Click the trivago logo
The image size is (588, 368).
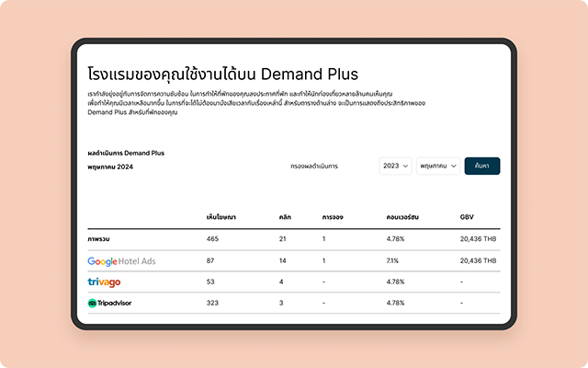coord(104,282)
